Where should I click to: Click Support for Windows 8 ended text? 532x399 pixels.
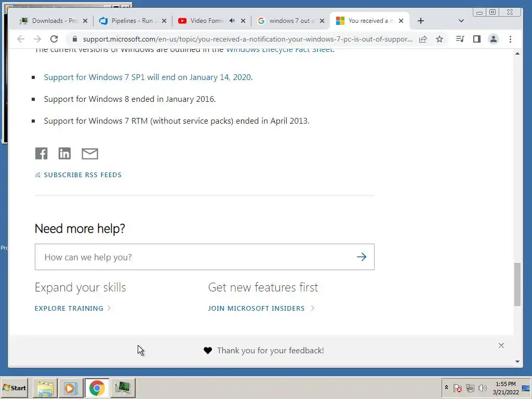(129, 99)
